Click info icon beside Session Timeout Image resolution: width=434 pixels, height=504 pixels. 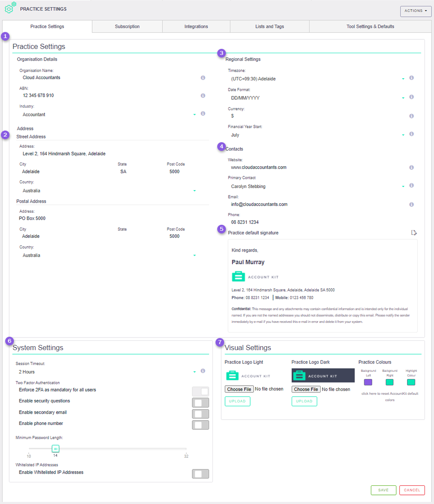(x=203, y=371)
